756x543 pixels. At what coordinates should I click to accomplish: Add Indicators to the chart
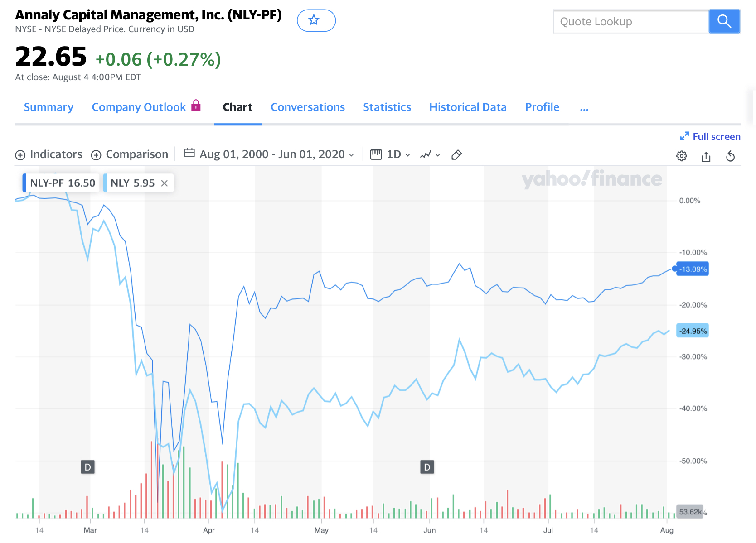(x=49, y=154)
